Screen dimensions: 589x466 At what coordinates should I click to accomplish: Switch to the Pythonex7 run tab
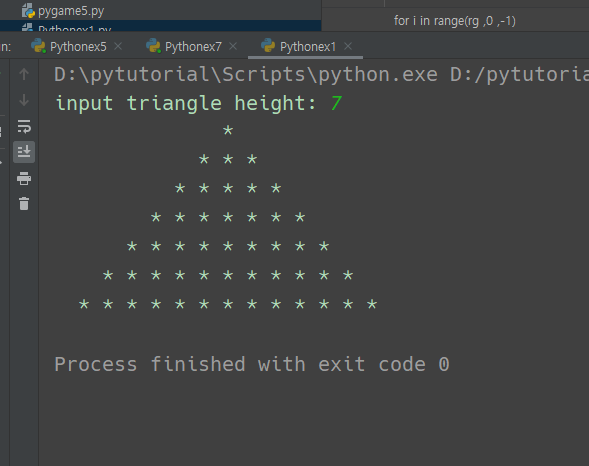click(193, 47)
